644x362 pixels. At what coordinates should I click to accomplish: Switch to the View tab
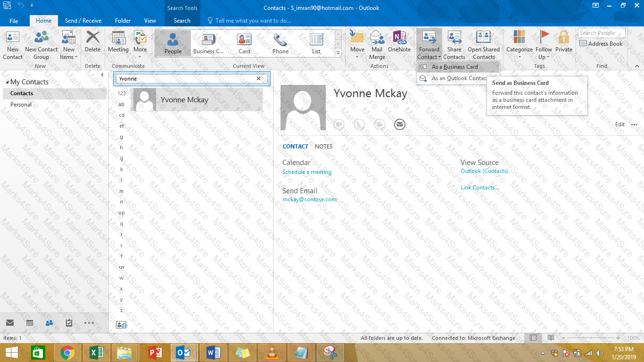point(150,21)
